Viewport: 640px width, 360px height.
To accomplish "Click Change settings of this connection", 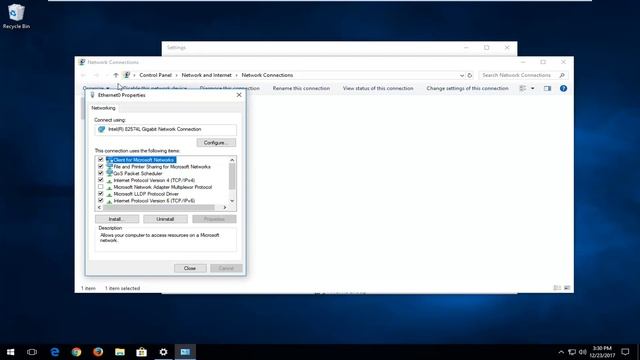I will (x=467, y=88).
